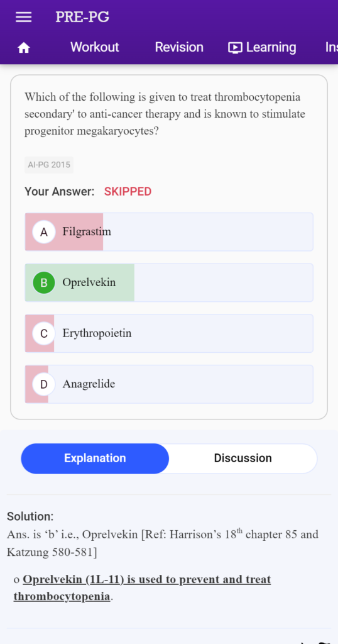The height and width of the screenshot is (644, 338).
Task: Click the AI-PG 2015 tag
Action: tap(49, 165)
